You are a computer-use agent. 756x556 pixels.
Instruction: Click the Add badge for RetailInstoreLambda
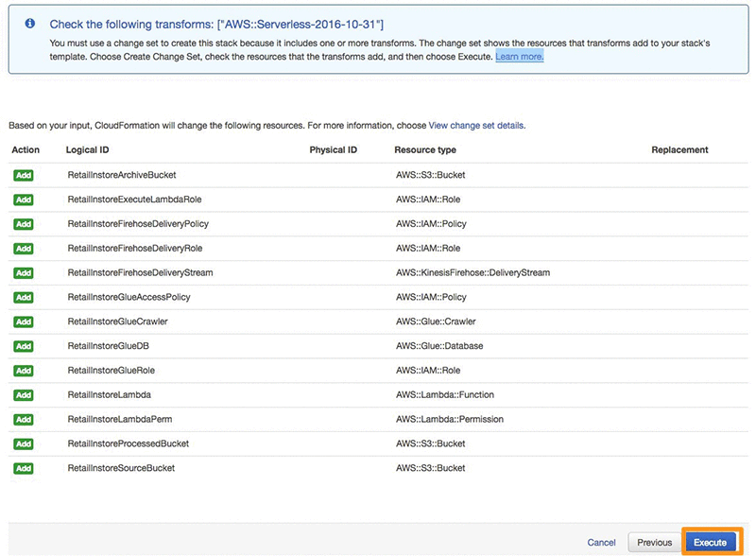click(x=23, y=395)
